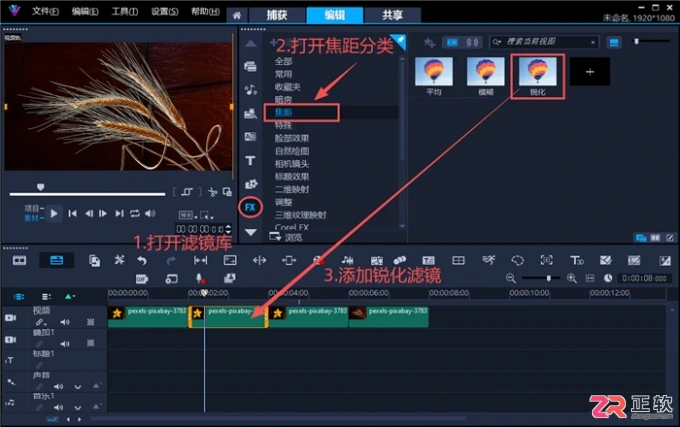Select the 全部 (All) filter category
Image resolution: width=680 pixels, height=427 pixels.
pyautogui.click(x=283, y=61)
